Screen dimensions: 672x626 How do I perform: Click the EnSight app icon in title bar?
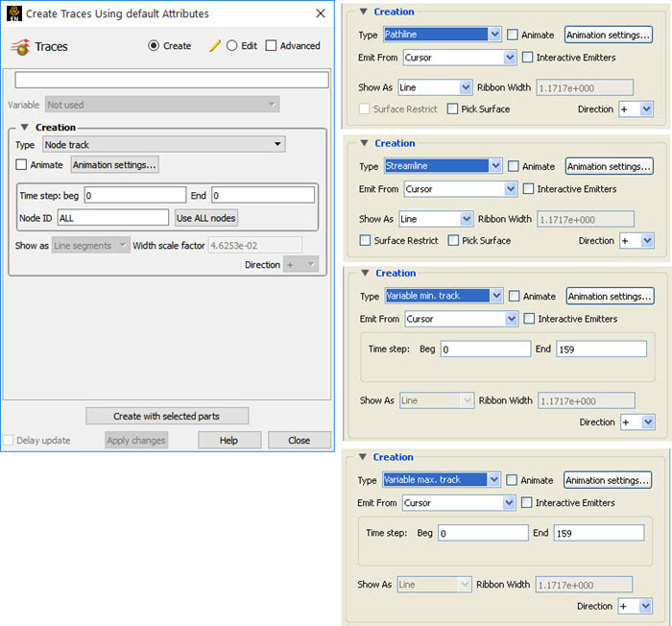click(x=14, y=13)
